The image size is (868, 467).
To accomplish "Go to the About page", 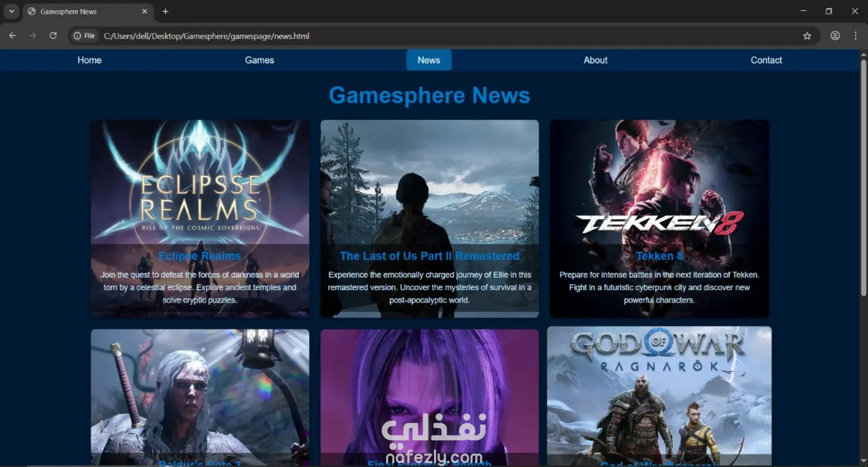I will point(595,60).
